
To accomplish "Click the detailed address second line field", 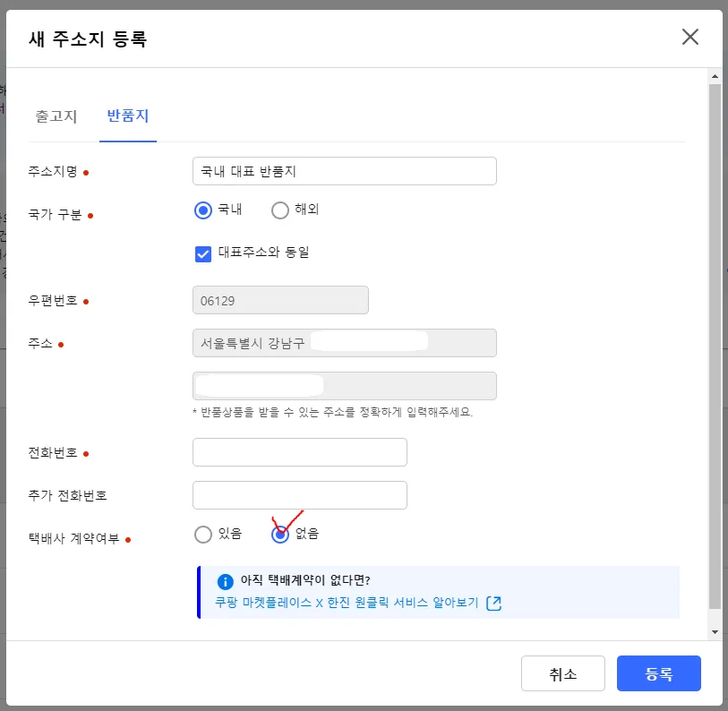I will coord(344,386).
